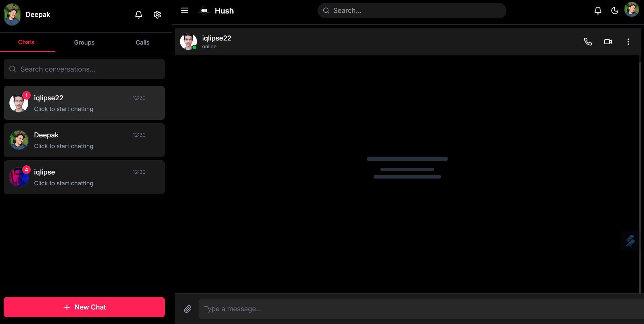Click floating lightning widget icon
Image resolution: width=644 pixels, height=324 pixels.
[630, 241]
